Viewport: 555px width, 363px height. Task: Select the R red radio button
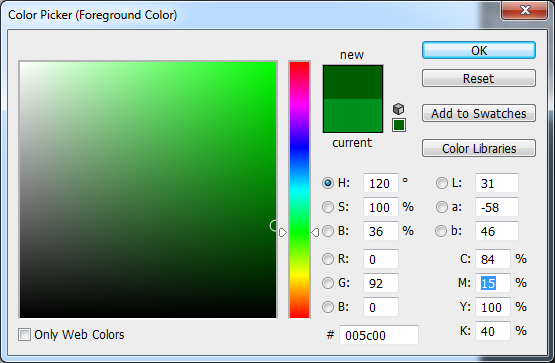(x=328, y=259)
